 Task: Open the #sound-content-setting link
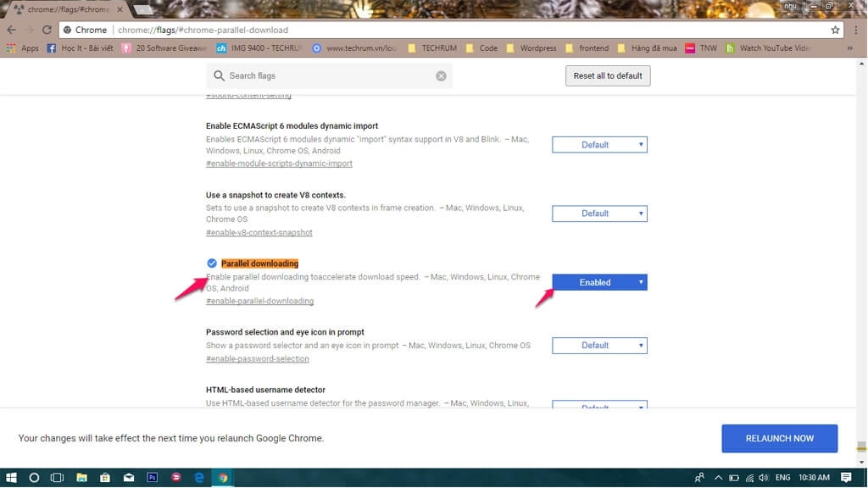248,95
